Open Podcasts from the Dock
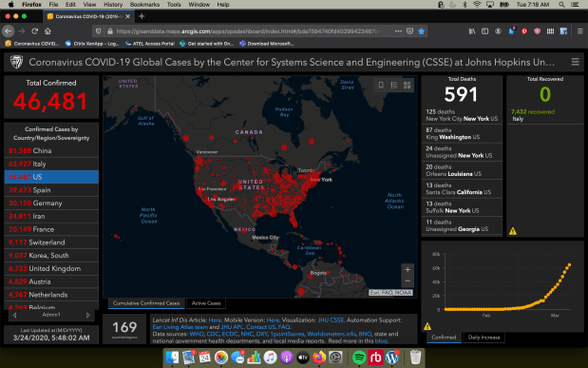The image size is (588, 368). pos(286,358)
